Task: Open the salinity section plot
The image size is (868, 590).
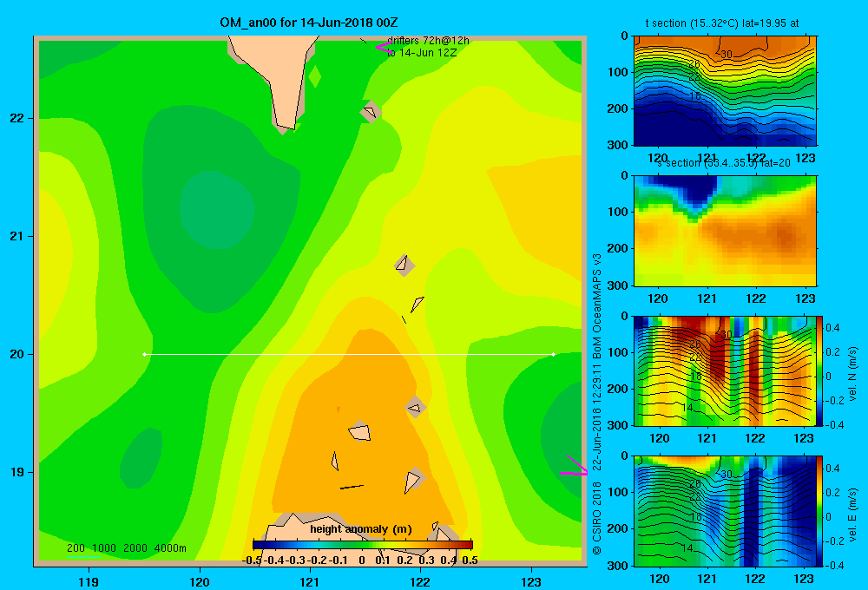Action: click(x=725, y=230)
